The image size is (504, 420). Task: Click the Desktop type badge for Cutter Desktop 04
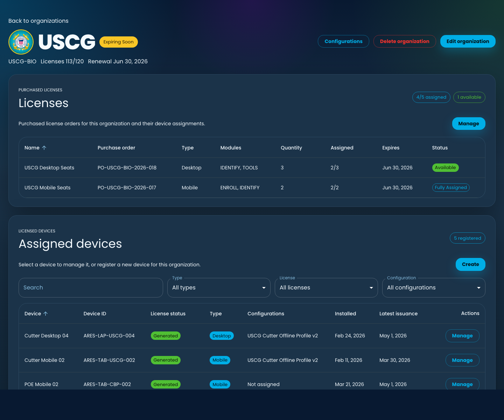point(222,336)
